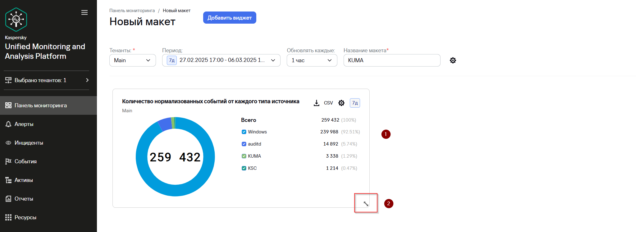Screen dimensions: 644x232
Task: Click the KSC value 1 214
Action: click(x=332, y=168)
